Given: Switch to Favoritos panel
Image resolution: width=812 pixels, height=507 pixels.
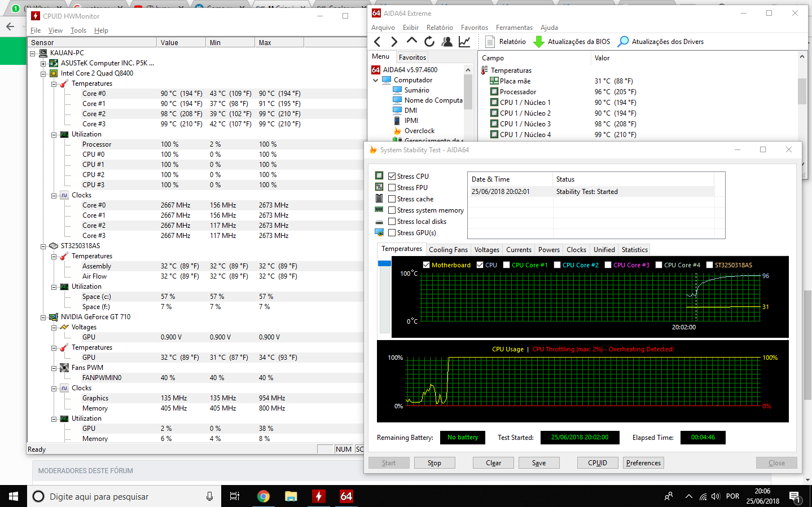Looking at the screenshot, I should point(412,57).
